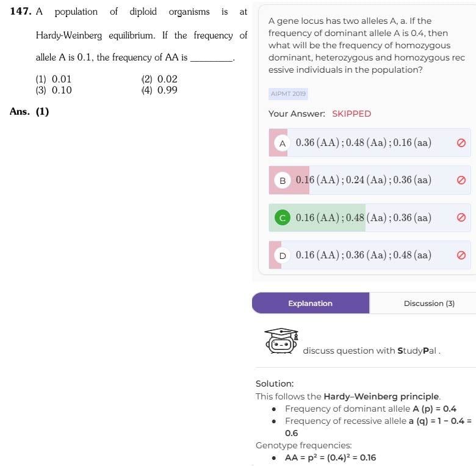This screenshot has width=476, height=466.
Task: Click the pink response bar on option B
Action: 289,180
